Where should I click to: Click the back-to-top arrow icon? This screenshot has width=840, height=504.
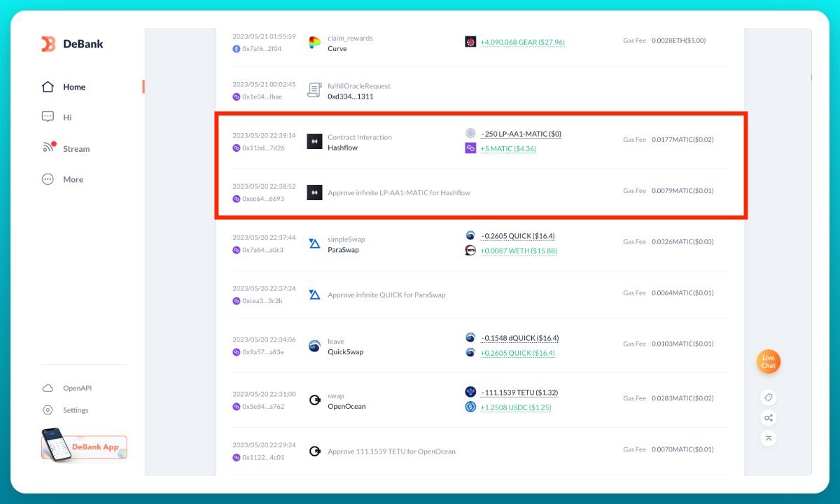[x=769, y=438]
